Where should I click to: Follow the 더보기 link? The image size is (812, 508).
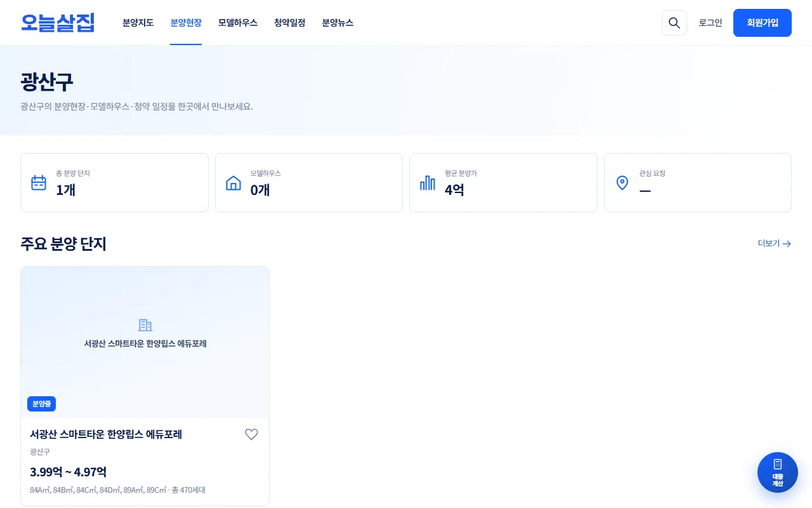click(775, 243)
